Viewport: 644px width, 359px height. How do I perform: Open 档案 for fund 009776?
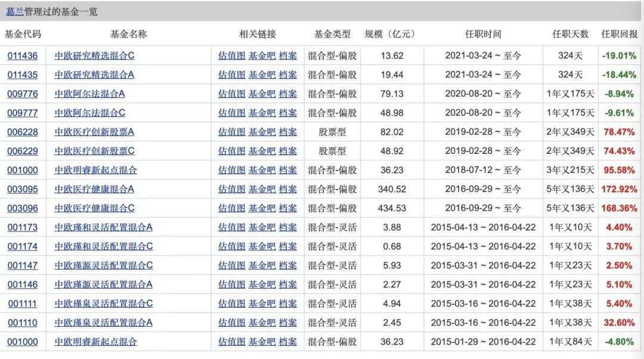click(x=287, y=94)
